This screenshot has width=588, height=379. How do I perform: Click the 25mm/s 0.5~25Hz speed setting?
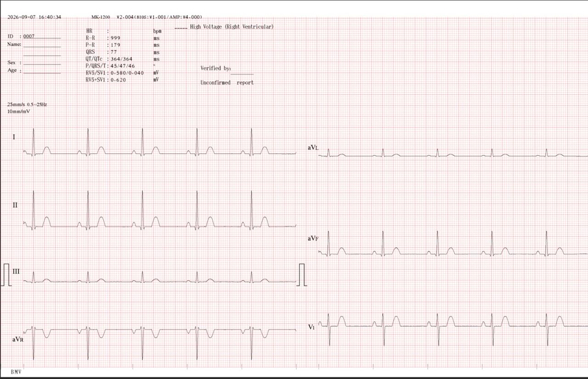coord(27,104)
